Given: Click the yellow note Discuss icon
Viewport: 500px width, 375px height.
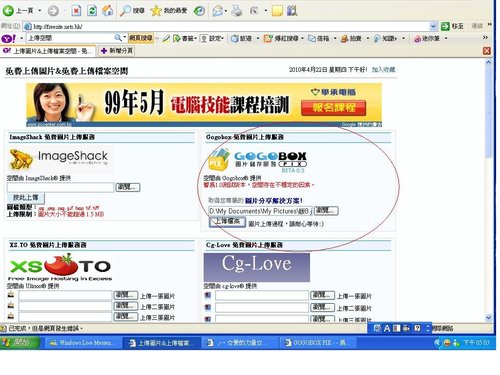Looking at the screenshot, I should [277, 11].
